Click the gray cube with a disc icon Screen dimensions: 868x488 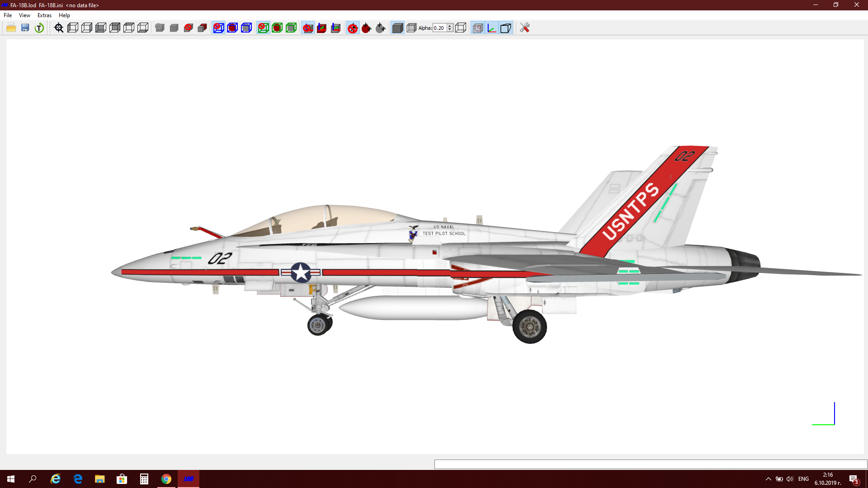tap(160, 28)
